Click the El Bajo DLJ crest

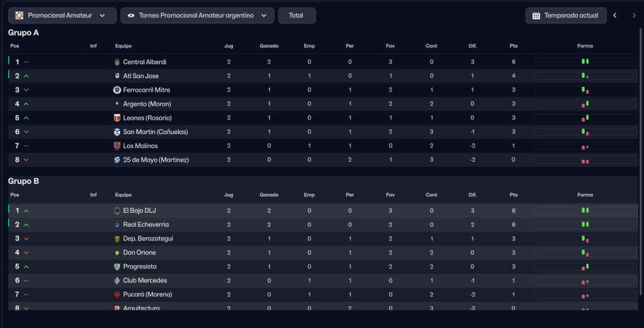point(116,211)
